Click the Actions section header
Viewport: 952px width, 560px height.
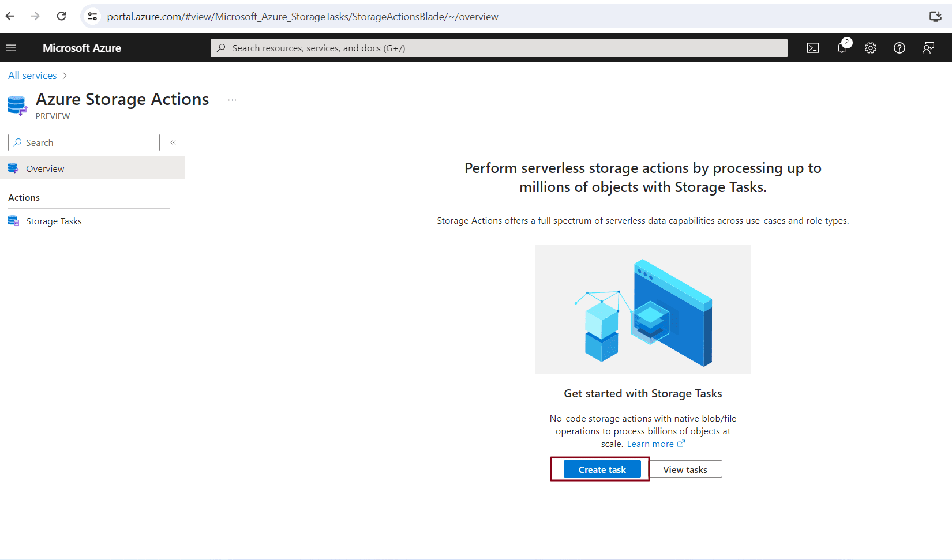pos(24,197)
